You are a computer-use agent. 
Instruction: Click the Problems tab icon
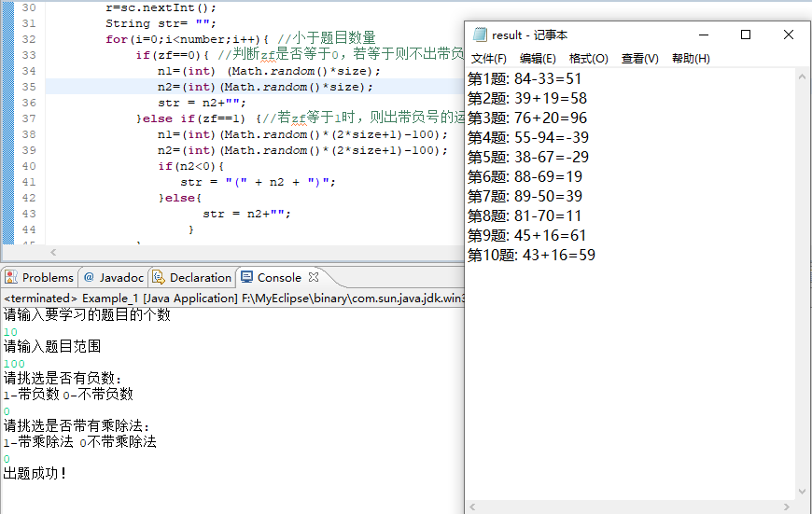(11, 277)
